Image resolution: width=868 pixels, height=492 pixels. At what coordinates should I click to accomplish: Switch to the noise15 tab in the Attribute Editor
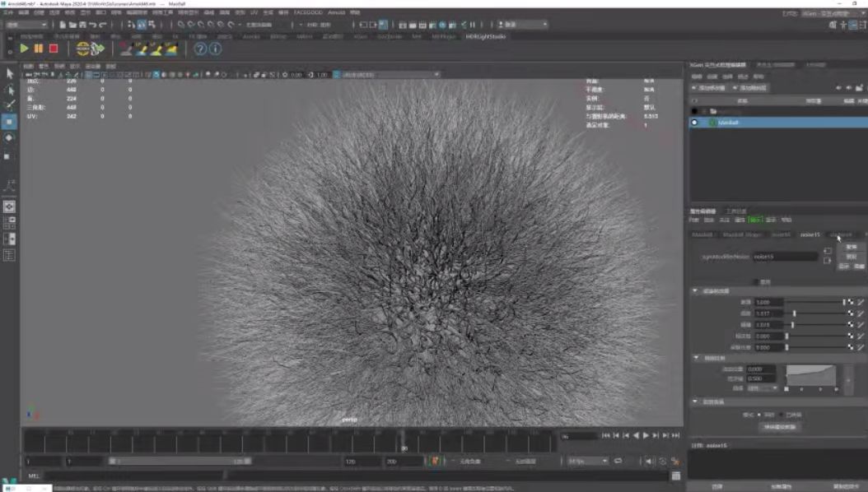(810, 234)
